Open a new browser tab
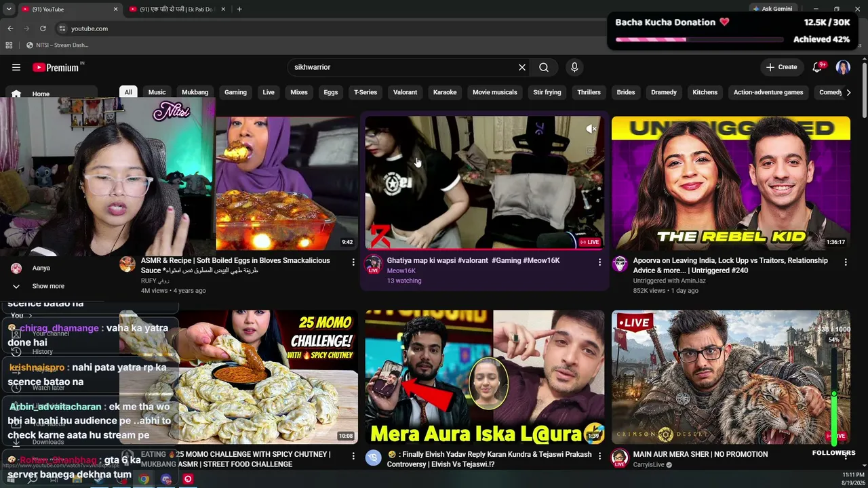The image size is (868, 488). click(x=239, y=9)
